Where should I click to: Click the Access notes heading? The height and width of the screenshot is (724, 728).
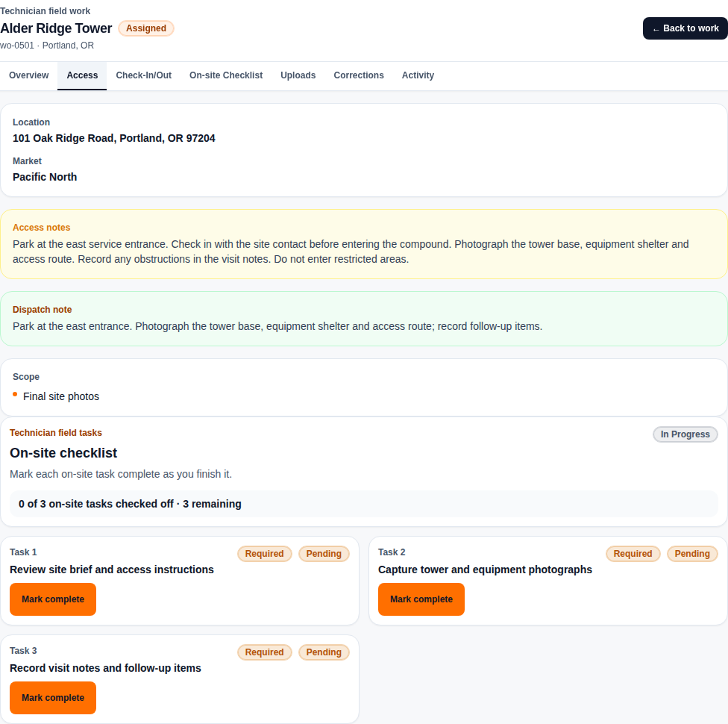(x=41, y=228)
